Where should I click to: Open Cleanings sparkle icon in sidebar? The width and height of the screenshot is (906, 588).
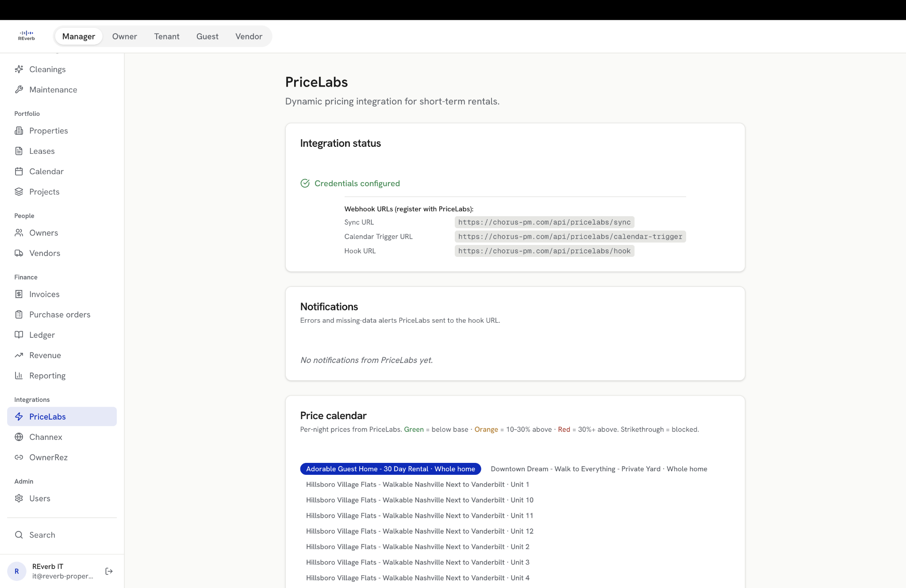point(19,69)
